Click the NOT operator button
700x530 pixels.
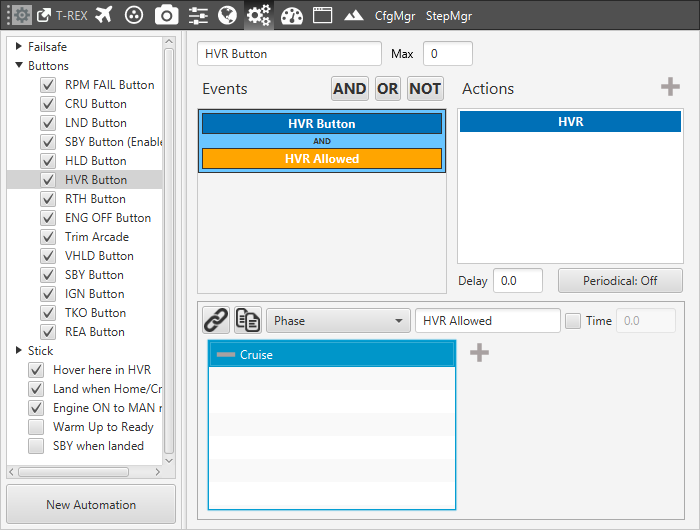pyautogui.click(x=425, y=88)
